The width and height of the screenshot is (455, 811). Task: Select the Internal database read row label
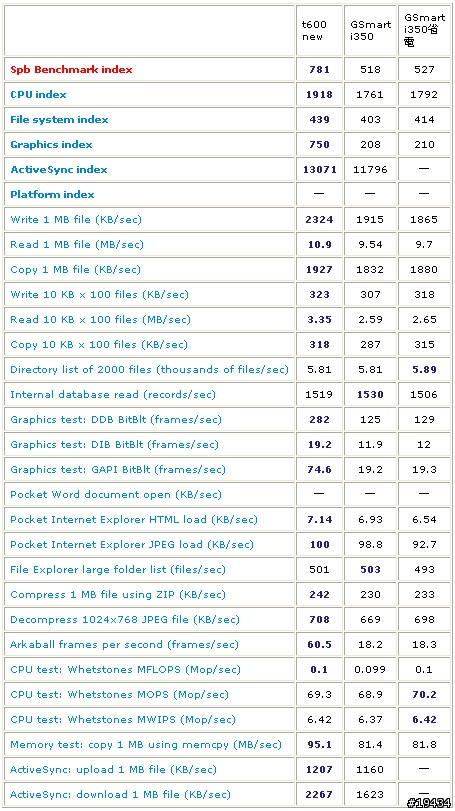pos(113,395)
